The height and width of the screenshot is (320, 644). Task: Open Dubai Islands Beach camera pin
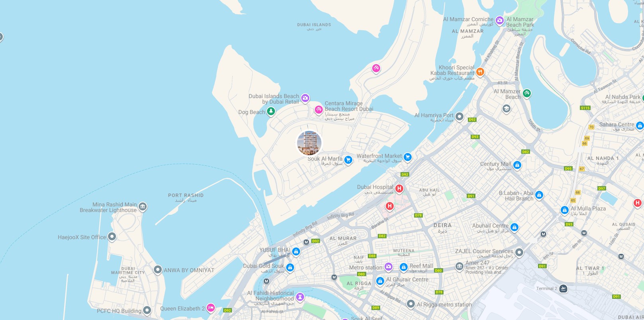[x=305, y=98]
